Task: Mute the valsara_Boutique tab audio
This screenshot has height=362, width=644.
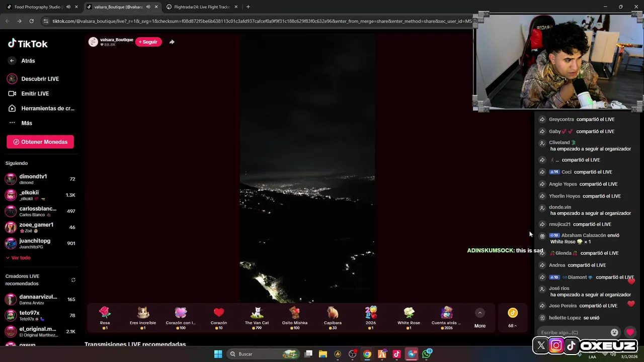Action: 148,7
